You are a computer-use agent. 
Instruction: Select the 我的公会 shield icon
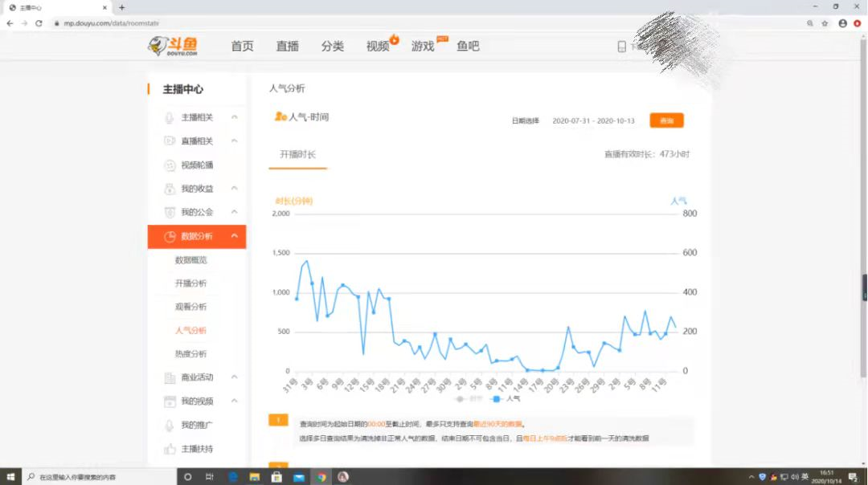click(x=169, y=212)
